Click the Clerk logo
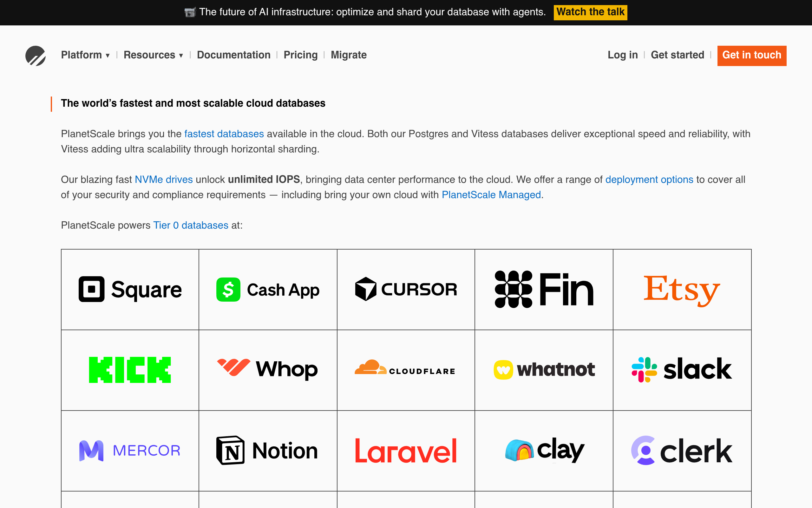812x508 pixels. tap(682, 451)
